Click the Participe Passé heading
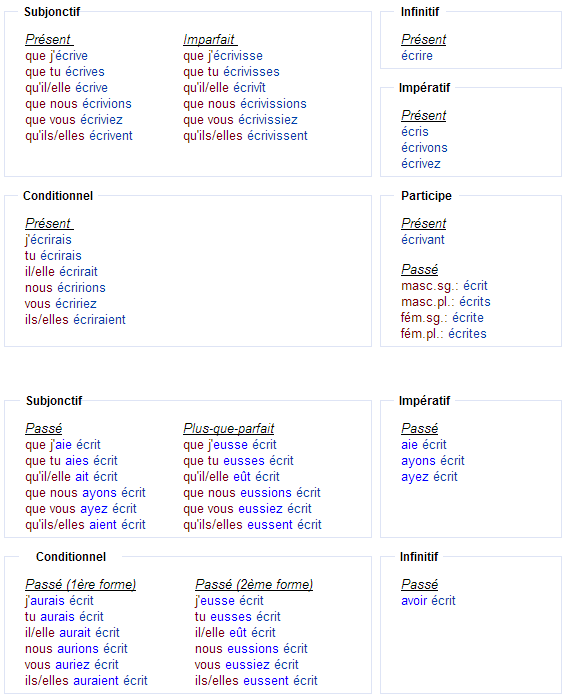This screenshot has width=570, height=696. click(x=419, y=269)
